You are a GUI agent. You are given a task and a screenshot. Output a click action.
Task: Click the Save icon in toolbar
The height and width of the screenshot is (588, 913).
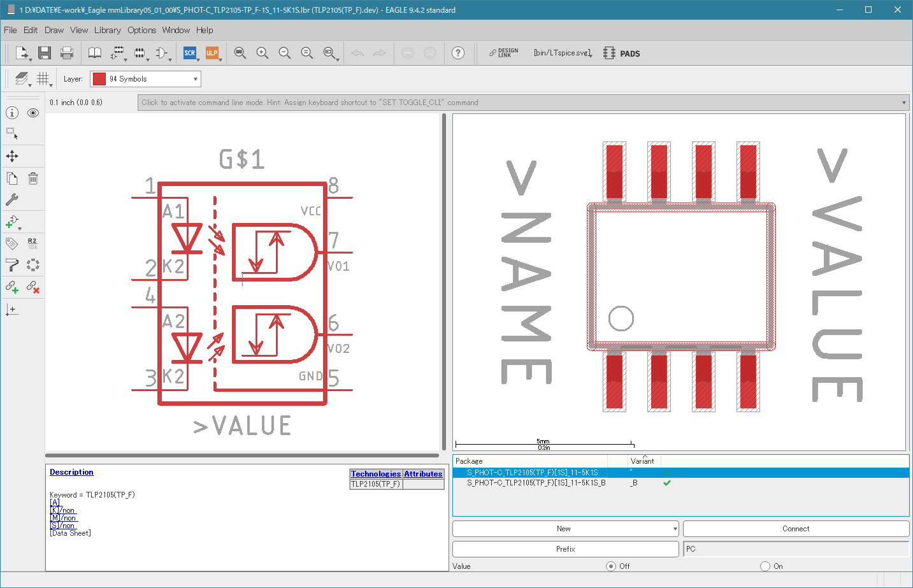tap(44, 53)
